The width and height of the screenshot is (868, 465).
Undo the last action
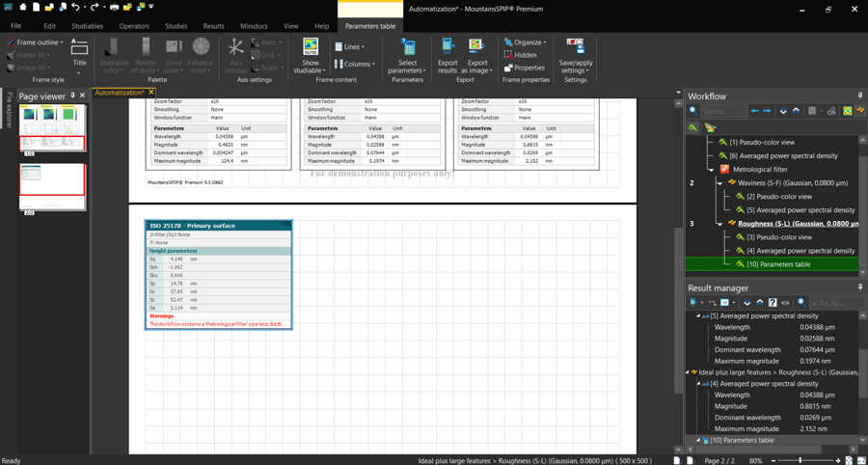(x=74, y=8)
